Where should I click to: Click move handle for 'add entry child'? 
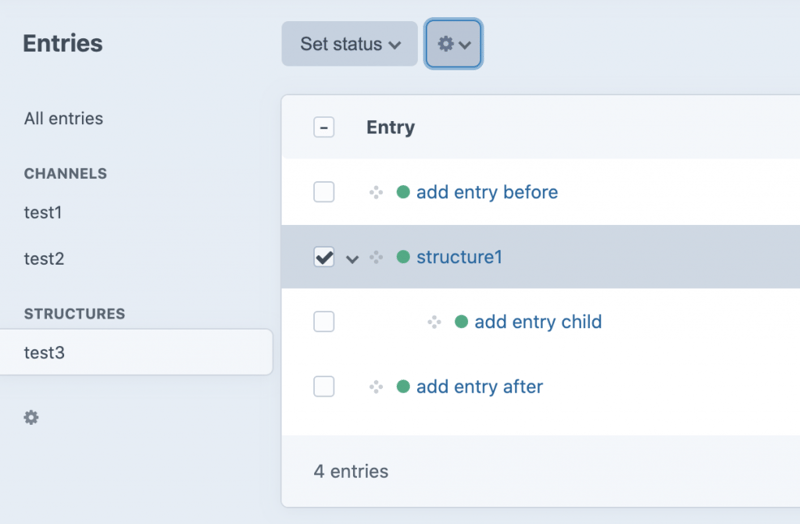[x=434, y=322]
